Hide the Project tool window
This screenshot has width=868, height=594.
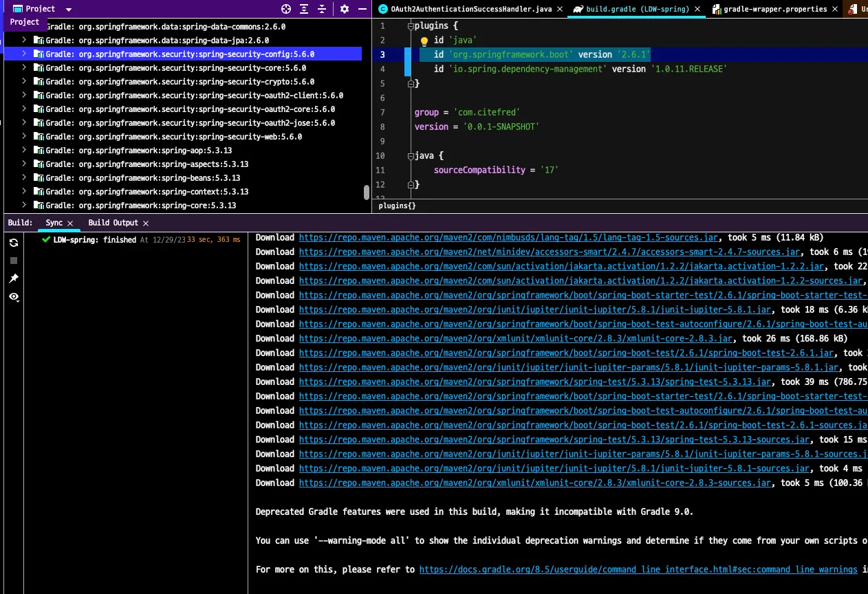(362, 9)
